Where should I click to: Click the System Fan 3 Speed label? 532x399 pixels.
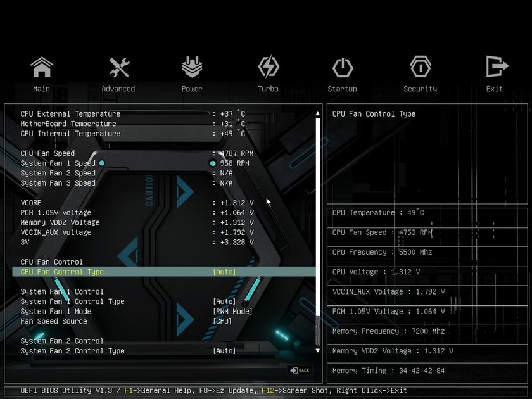(58, 183)
